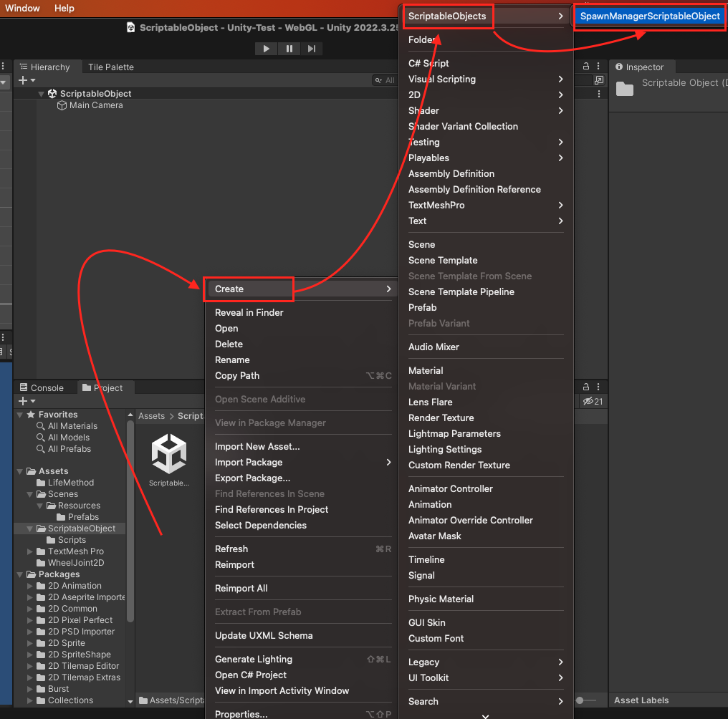Viewport: 728px width, 719px height.
Task: Select All Models favorite search
Action: [x=64, y=438]
